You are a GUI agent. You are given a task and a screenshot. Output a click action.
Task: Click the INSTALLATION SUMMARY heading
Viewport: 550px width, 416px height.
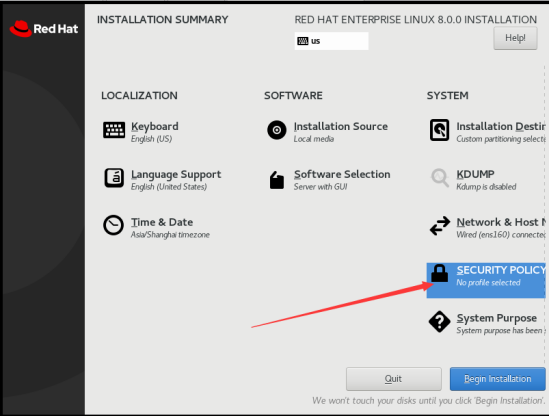pos(162,20)
